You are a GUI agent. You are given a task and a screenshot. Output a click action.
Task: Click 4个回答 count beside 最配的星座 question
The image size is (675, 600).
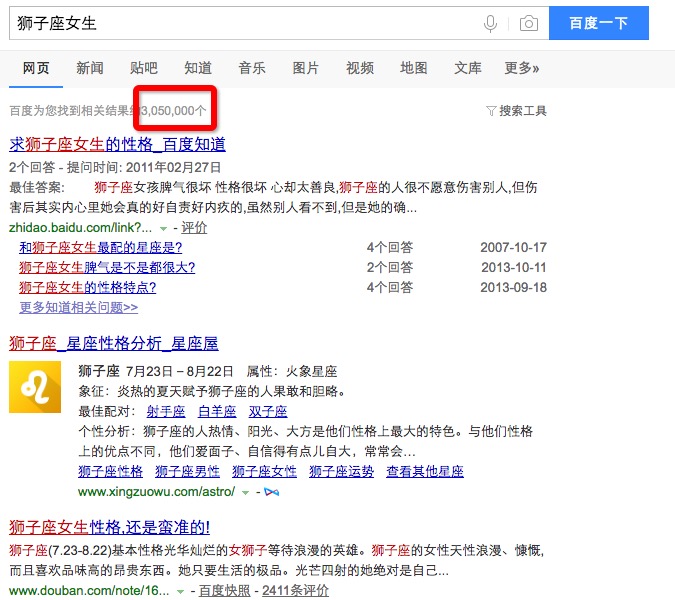[x=390, y=247]
